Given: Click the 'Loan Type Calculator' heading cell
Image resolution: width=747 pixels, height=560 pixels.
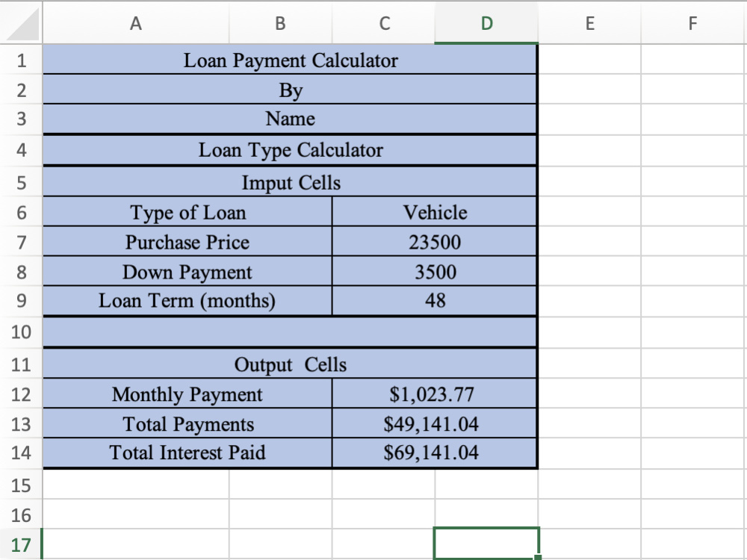Looking at the screenshot, I should (x=290, y=151).
